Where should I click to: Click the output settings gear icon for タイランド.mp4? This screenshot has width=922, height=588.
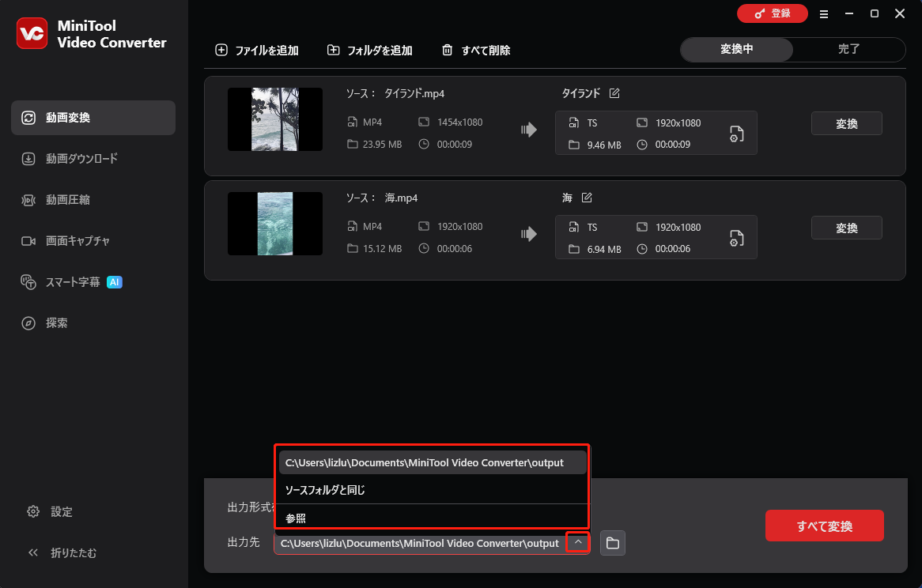(735, 134)
